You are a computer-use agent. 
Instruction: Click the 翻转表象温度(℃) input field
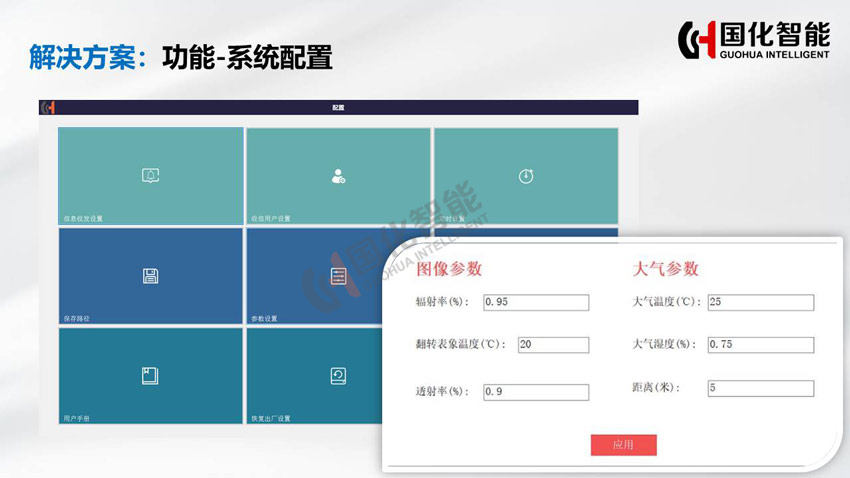[x=553, y=345]
